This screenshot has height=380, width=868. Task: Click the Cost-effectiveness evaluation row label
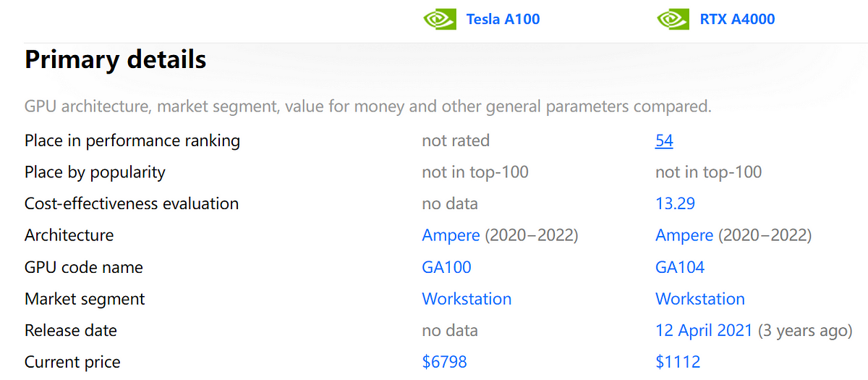[132, 203]
